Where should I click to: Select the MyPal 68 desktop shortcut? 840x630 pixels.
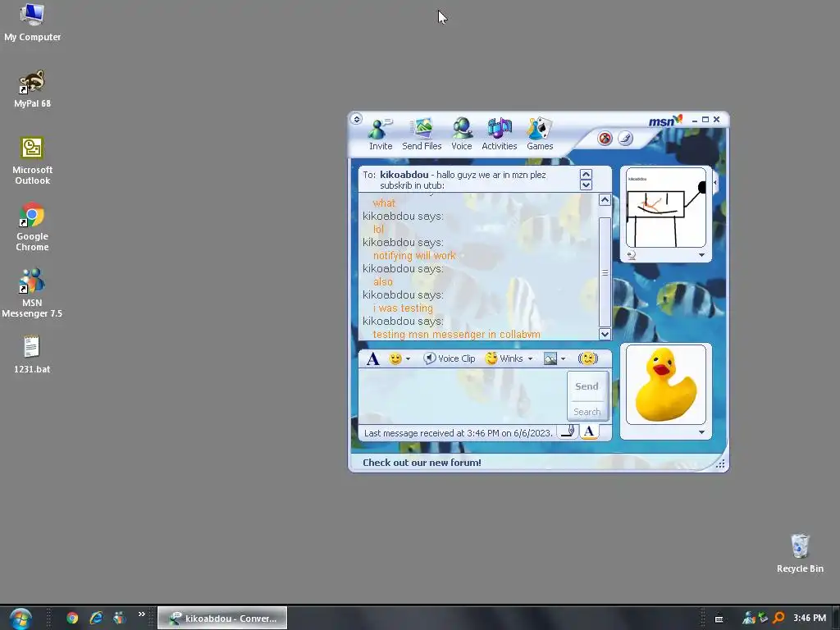32,89
